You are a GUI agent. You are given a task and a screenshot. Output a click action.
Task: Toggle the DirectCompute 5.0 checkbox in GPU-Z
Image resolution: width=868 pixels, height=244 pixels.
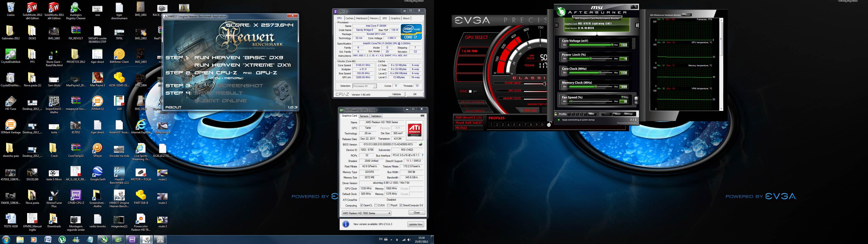pos(401,205)
